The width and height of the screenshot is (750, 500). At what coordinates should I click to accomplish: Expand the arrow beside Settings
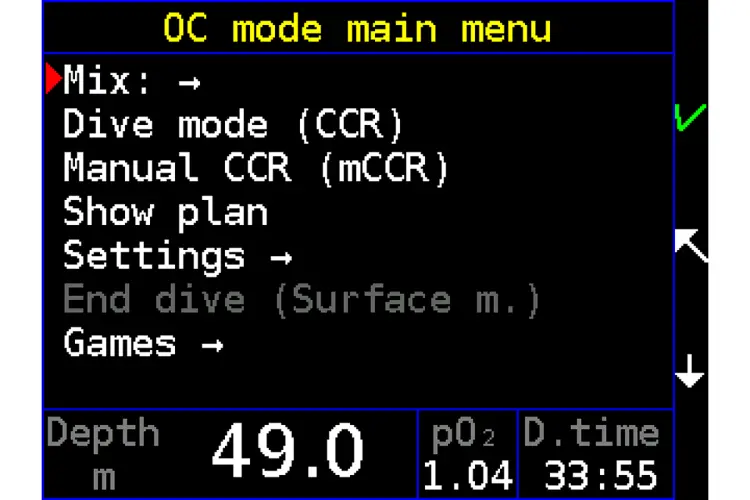281,257
